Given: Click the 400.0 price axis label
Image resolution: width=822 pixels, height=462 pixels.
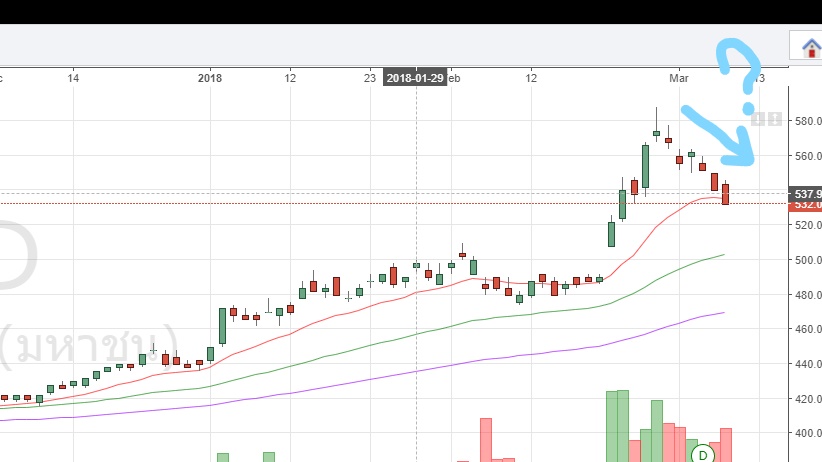Looking at the screenshot, I should point(807,433).
